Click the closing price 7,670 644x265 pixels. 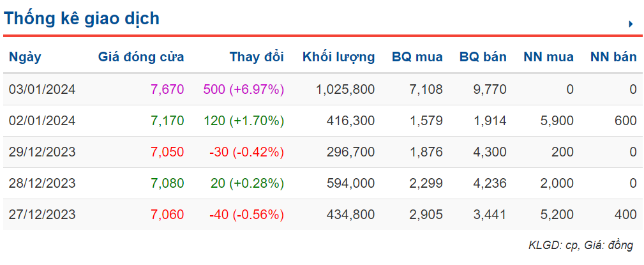(x=167, y=89)
